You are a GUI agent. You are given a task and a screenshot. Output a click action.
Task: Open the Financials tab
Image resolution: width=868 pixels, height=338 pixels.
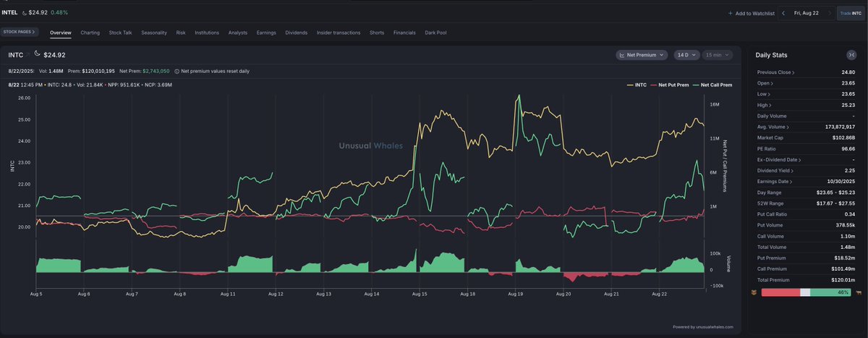pyautogui.click(x=405, y=33)
